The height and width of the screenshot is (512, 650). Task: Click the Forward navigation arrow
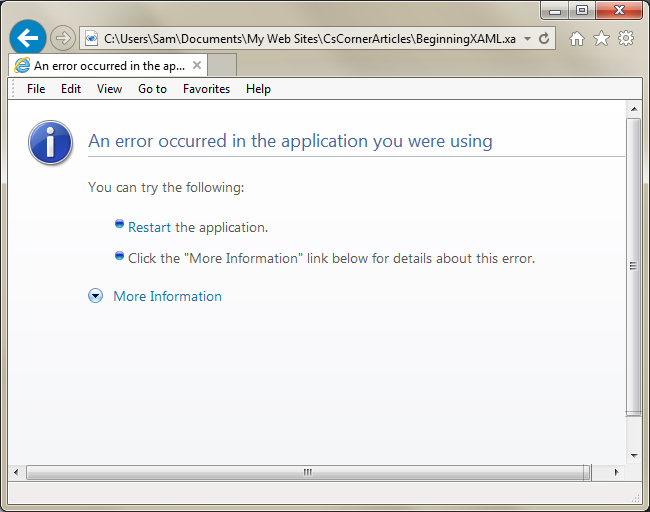[63, 38]
